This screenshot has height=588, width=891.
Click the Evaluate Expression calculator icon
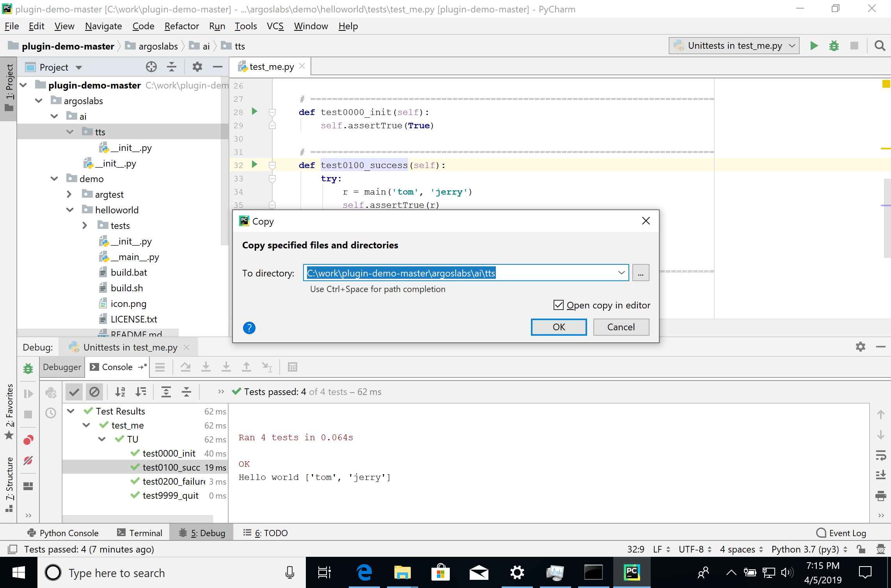click(292, 367)
